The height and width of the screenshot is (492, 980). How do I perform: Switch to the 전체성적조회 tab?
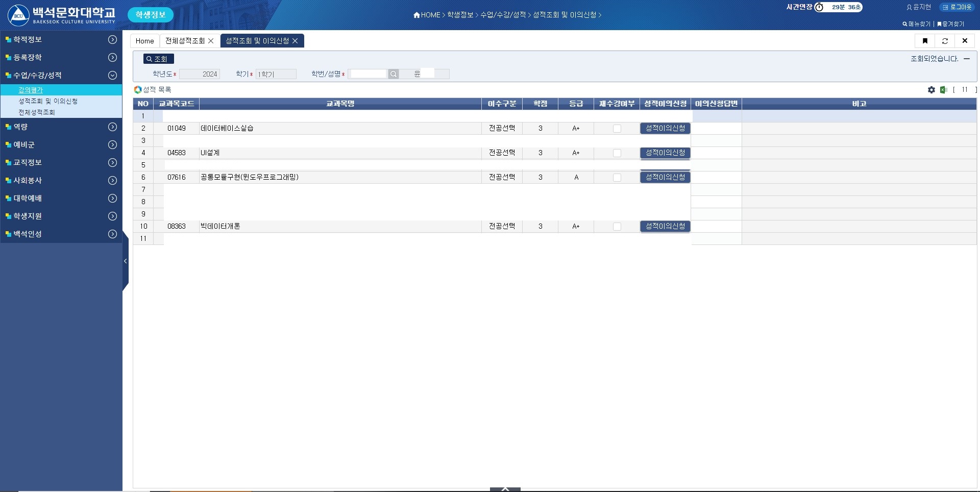pyautogui.click(x=185, y=41)
